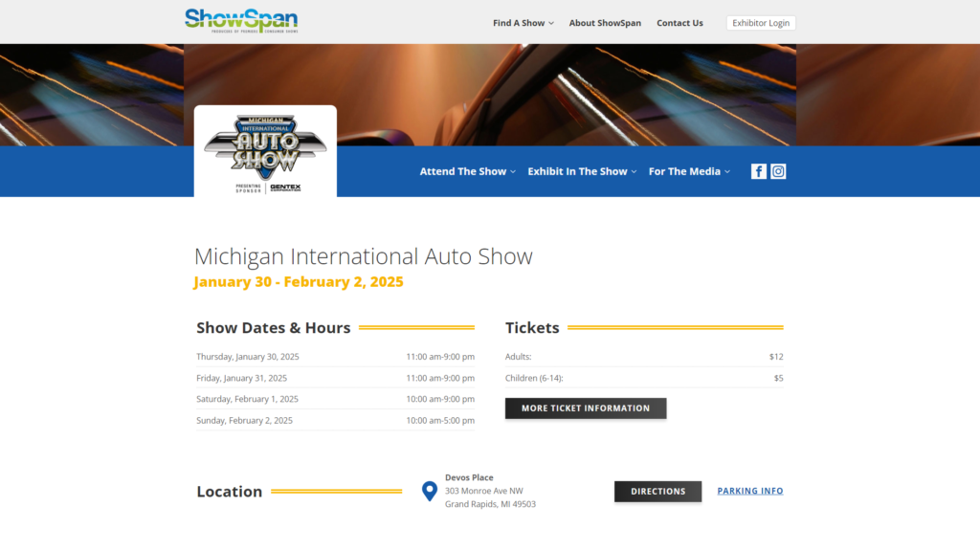The height and width of the screenshot is (551, 980).
Task: Open the Parking Info link
Action: [x=750, y=491]
